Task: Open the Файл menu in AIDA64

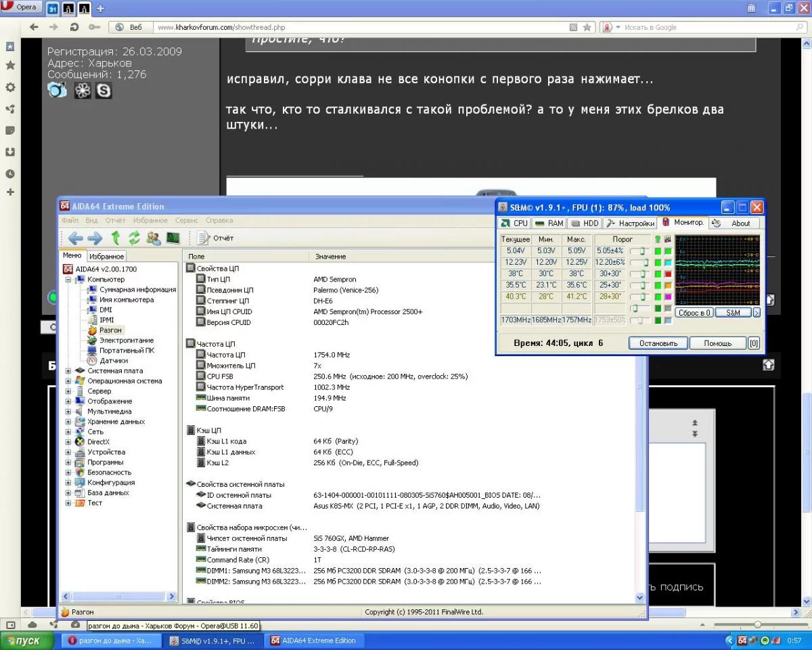Action: (70, 220)
